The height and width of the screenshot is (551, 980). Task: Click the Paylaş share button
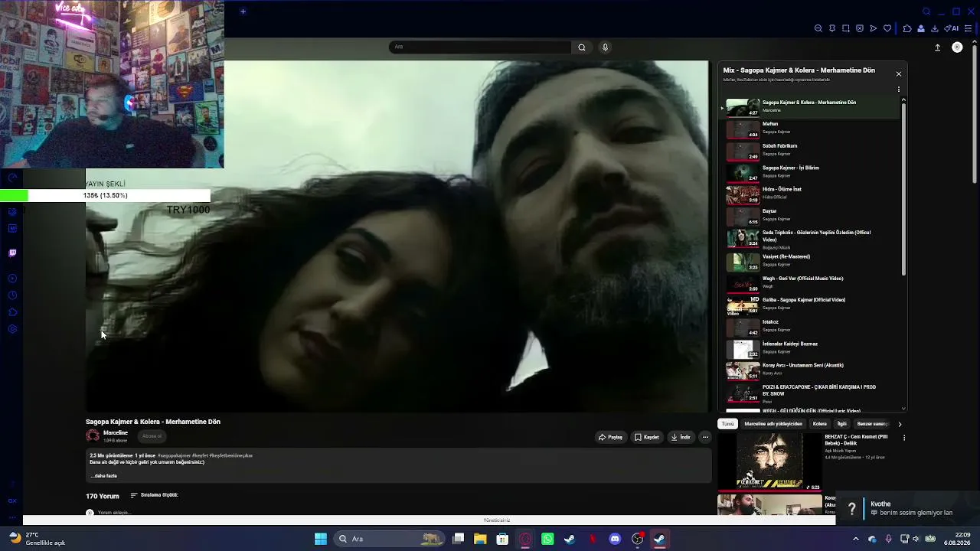pyautogui.click(x=611, y=437)
